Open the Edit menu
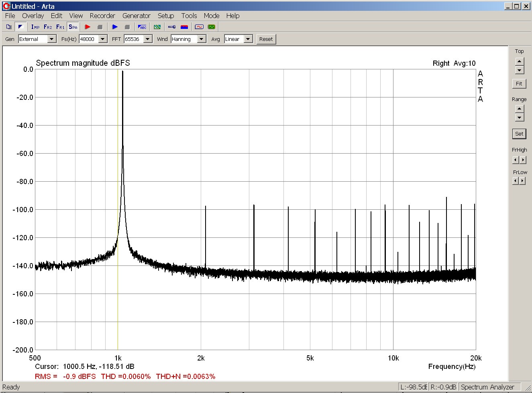The height and width of the screenshot is (393, 532). click(x=57, y=16)
